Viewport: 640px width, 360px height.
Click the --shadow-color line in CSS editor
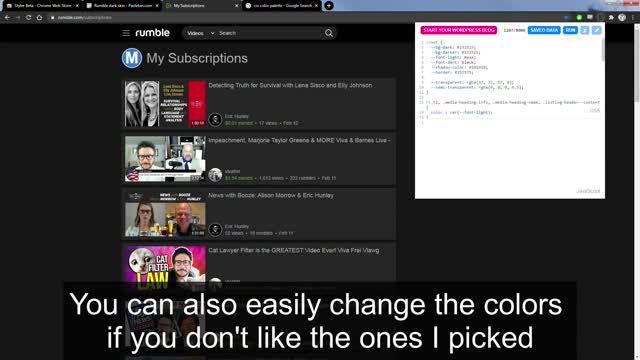(x=459, y=67)
